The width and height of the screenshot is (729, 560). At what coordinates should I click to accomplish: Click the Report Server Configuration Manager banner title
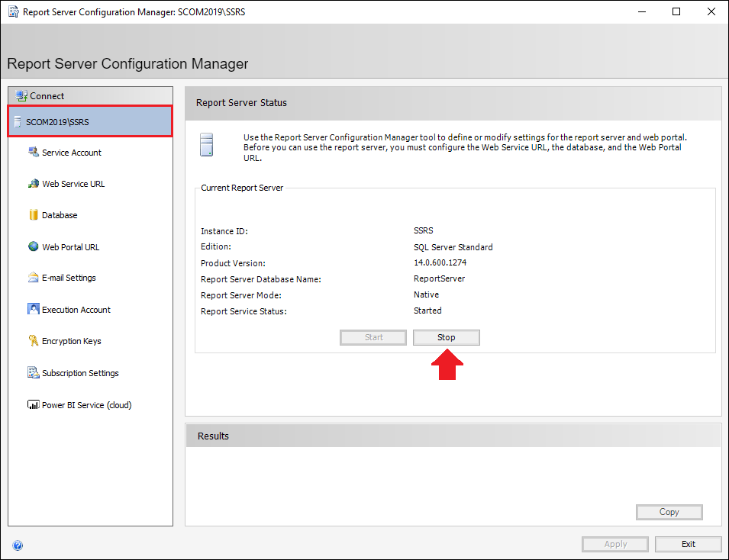click(x=127, y=63)
